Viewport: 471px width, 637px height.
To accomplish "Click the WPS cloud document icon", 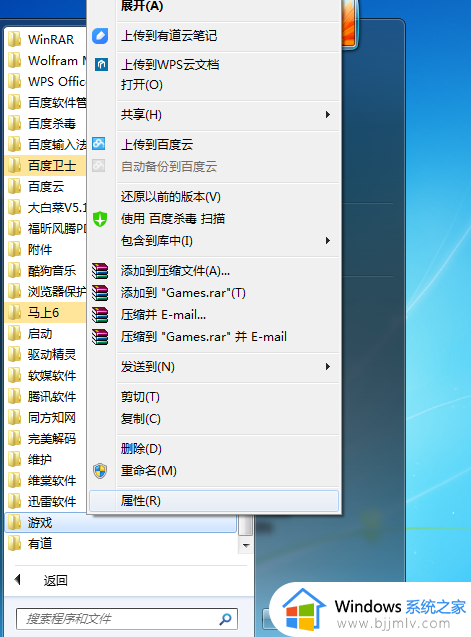I will (101, 64).
